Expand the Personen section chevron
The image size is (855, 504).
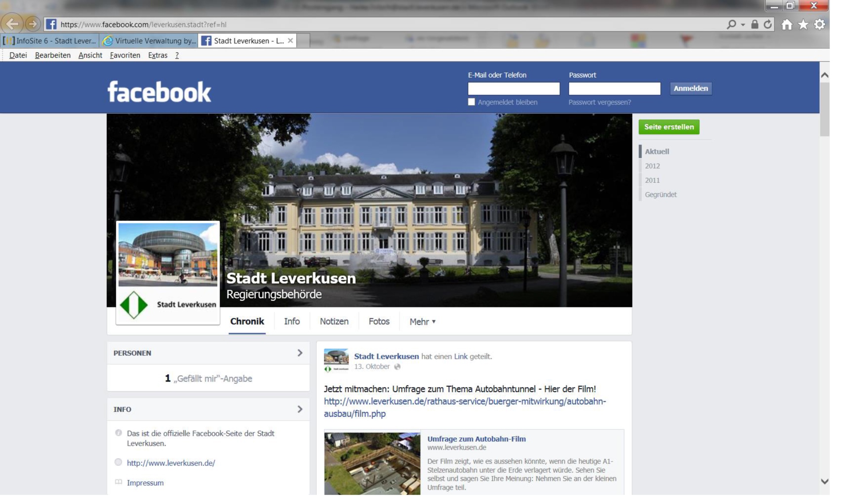point(300,353)
